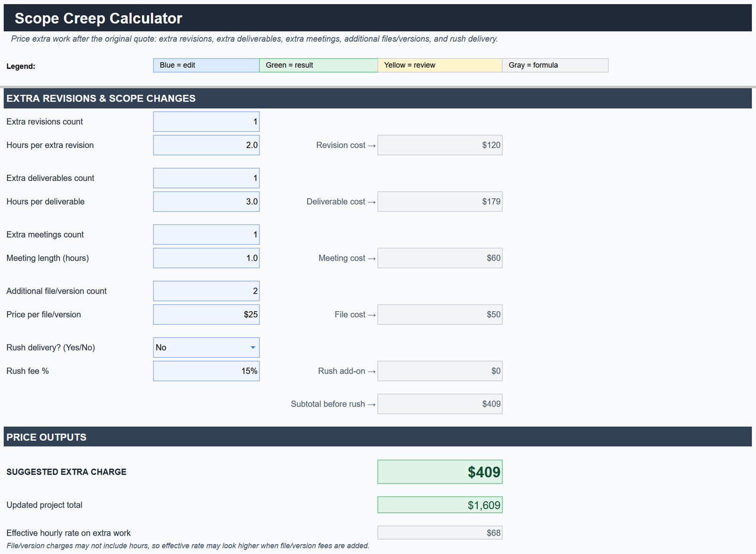This screenshot has width=756, height=554.
Task: Click the 'Green = result' legend swatch
Action: click(318, 65)
